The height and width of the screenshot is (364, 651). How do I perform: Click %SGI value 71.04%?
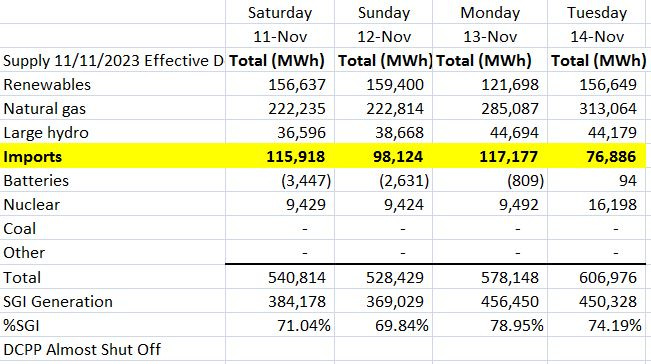point(304,325)
